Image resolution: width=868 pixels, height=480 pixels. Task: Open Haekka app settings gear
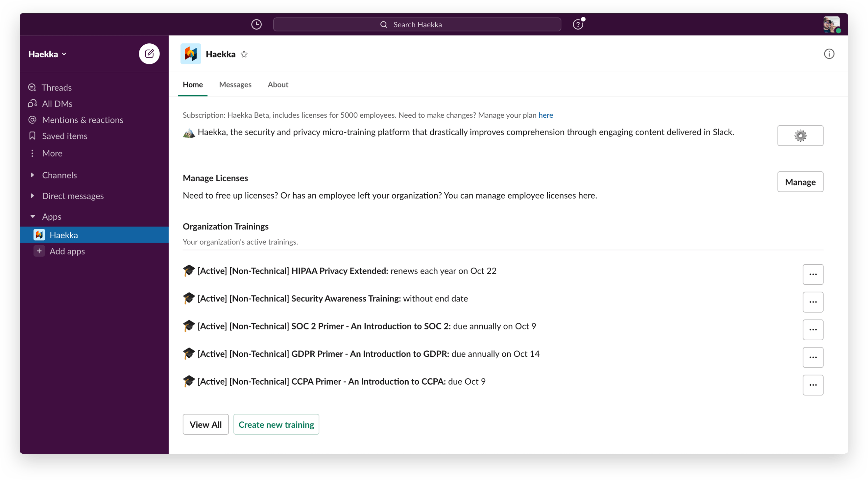800,135
